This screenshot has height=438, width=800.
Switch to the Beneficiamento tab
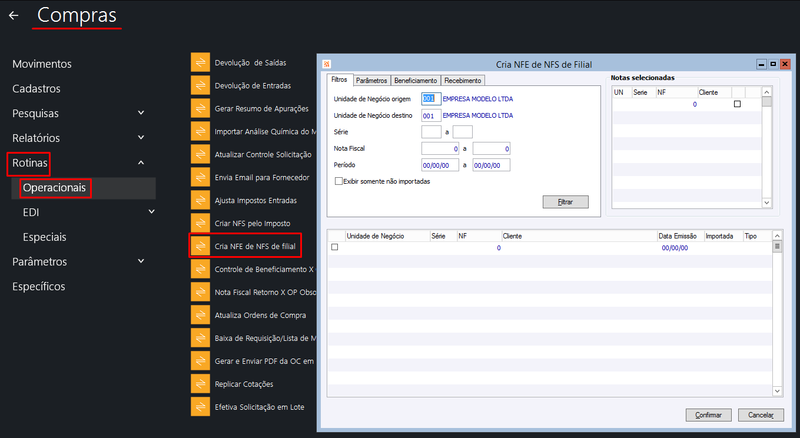click(x=415, y=80)
